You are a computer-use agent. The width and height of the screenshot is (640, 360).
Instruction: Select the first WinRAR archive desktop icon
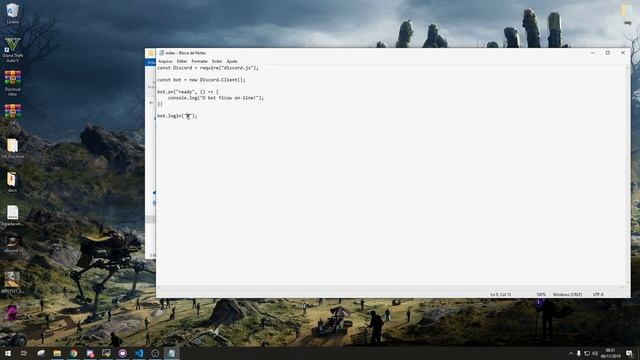13,83
